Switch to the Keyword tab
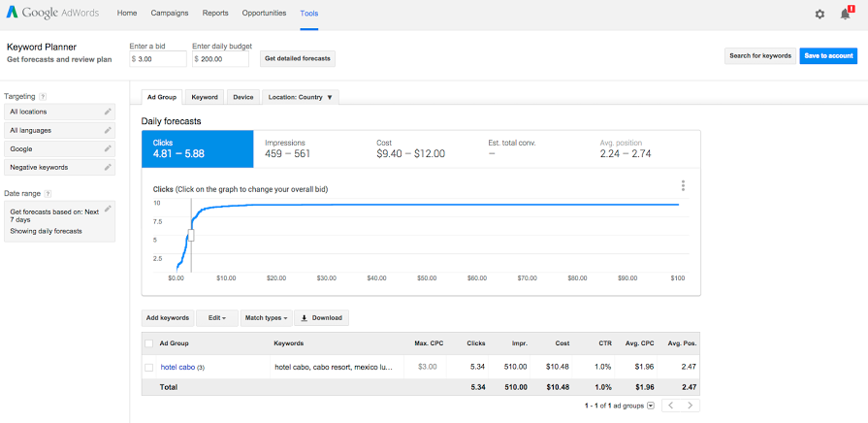Image resolution: width=868 pixels, height=423 pixels. pos(205,97)
